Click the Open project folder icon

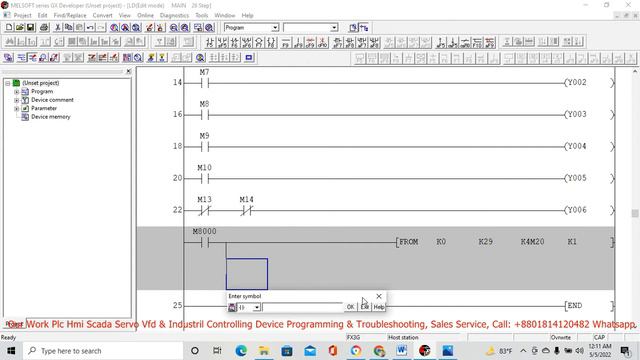[x=20, y=27]
